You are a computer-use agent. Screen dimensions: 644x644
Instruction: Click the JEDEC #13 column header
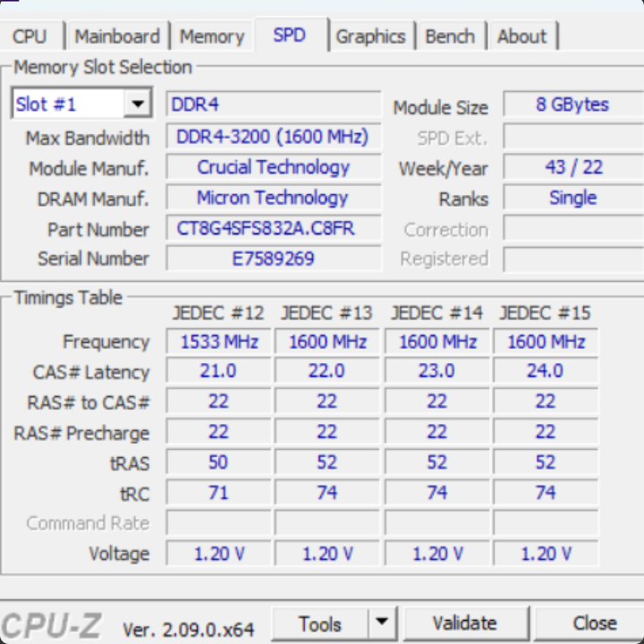pyautogui.click(x=327, y=313)
